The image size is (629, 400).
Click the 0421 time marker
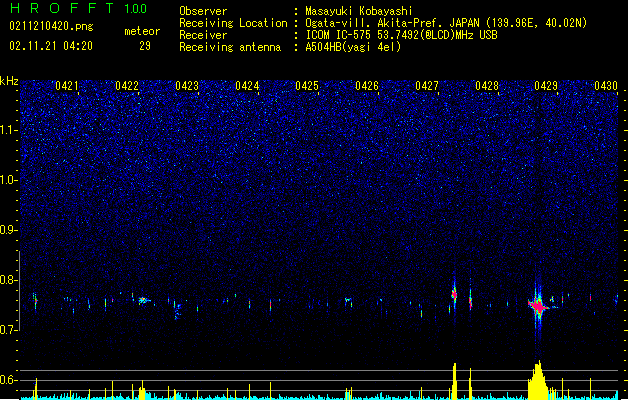[x=67, y=86]
